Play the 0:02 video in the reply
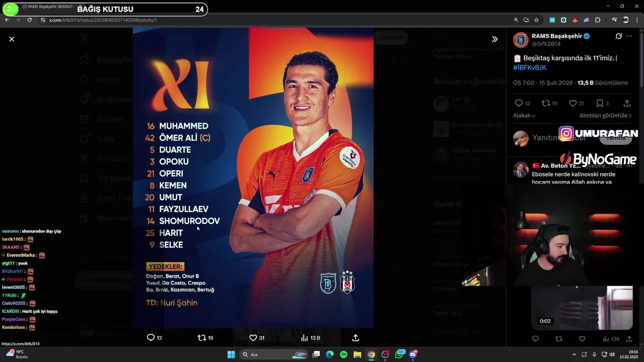The height and width of the screenshot is (362, 644). tap(582, 308)
